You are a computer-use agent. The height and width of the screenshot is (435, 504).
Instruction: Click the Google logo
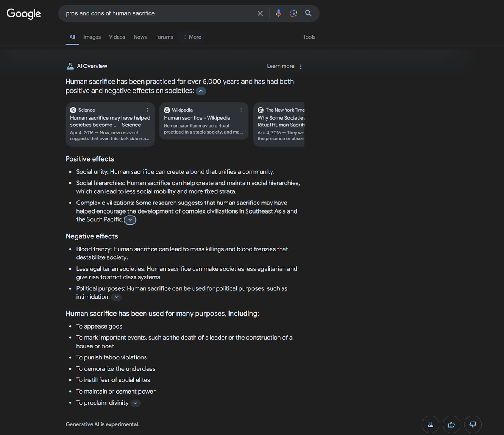click(x=24, y=14)
